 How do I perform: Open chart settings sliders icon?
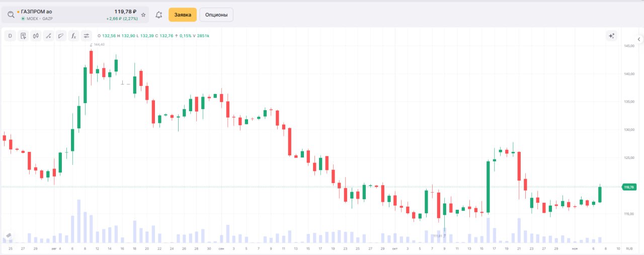coord(87,36)
